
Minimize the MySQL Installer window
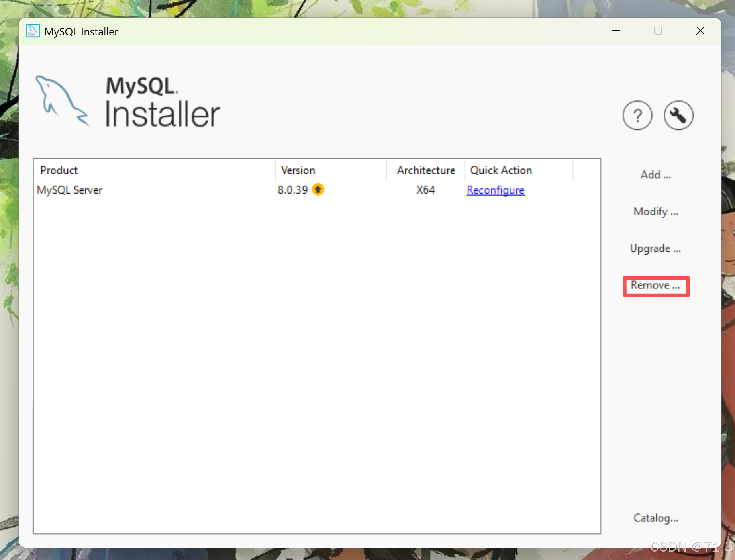(x=616, y=31)
